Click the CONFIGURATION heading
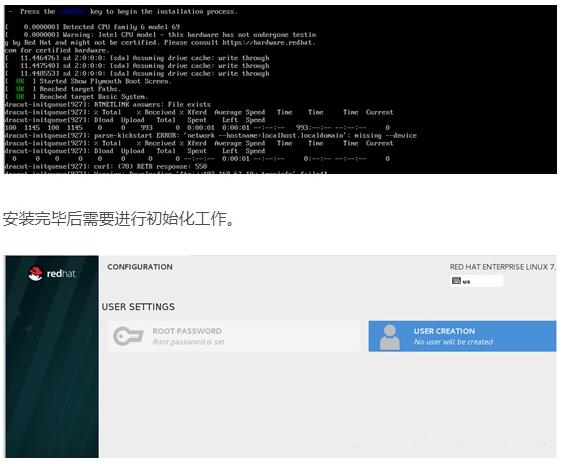The width and height of the screenshot is (562, 464). 140,267
